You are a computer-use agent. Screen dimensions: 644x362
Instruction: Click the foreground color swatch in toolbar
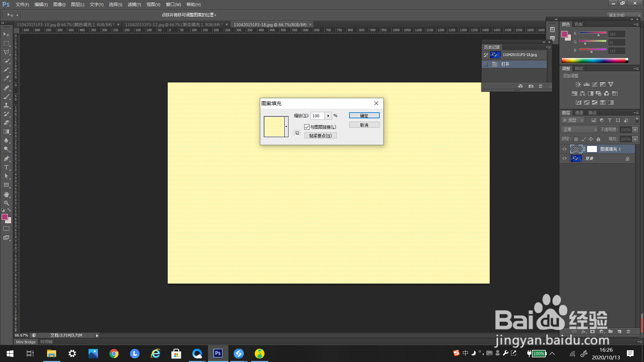pyautogui.click(x=5, y=217)
